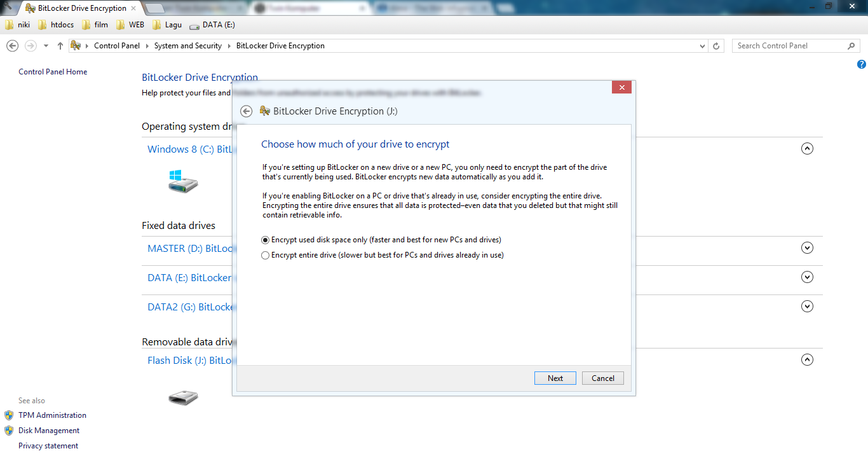Image resolution: width=868 pixels, height=463 pixels.
Task: Open TPM Administration
Action: [52, 415]
